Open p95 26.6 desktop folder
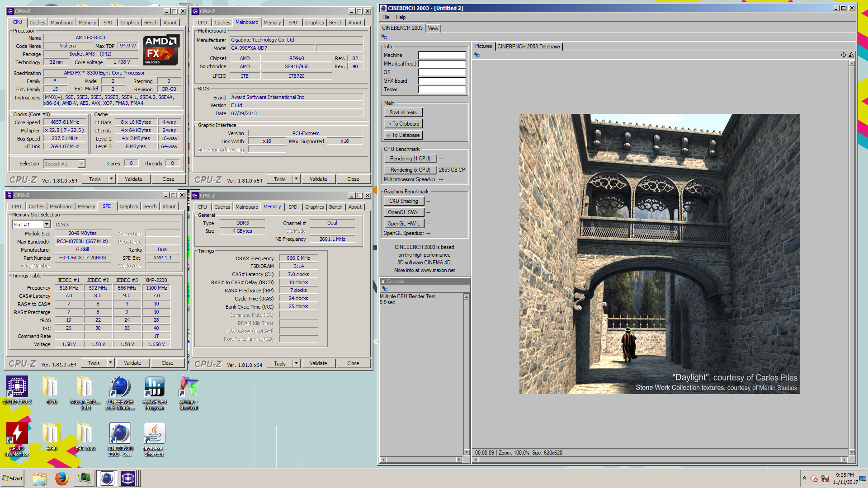This screenshot has height=488, width=868. click(x=85, y=436)
